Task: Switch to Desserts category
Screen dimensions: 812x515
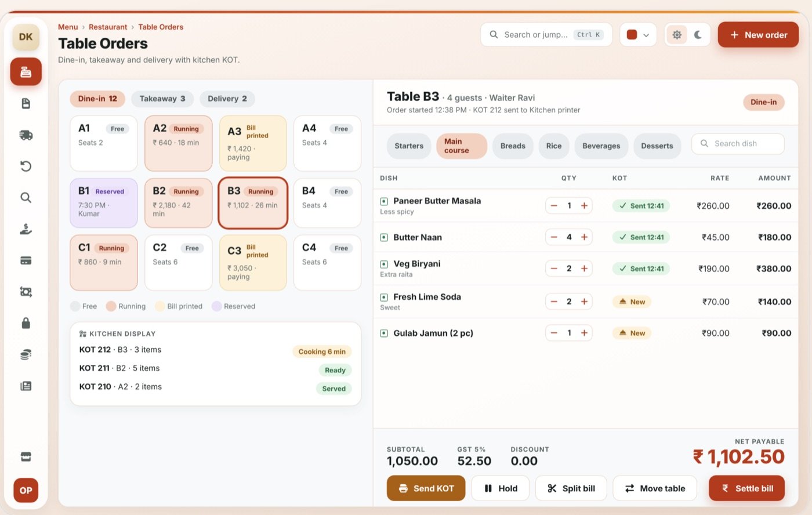Action: (657, 146)
